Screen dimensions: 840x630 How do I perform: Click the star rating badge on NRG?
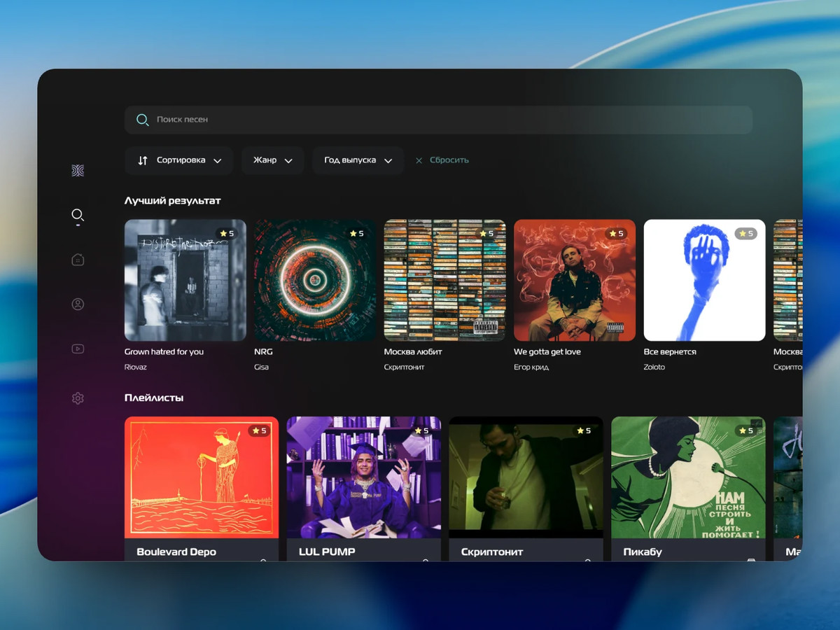point(356,233)
